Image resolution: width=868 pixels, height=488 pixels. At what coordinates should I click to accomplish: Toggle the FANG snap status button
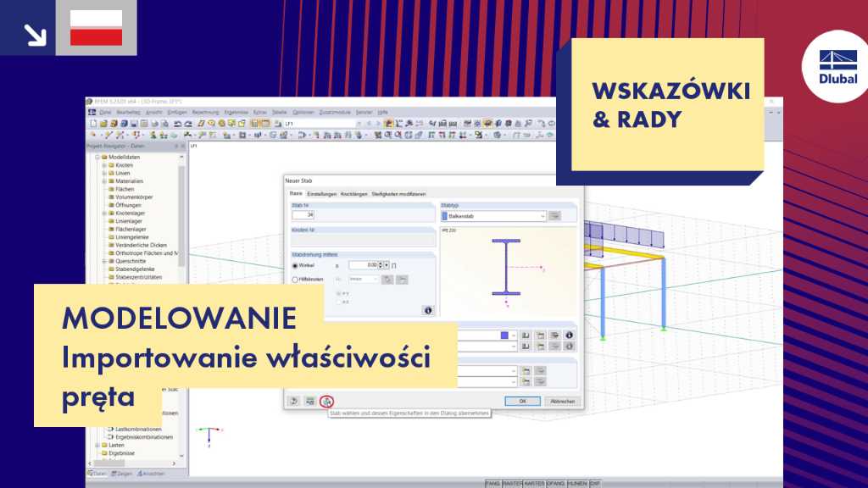pyautogui.click(x=492, y=484)
